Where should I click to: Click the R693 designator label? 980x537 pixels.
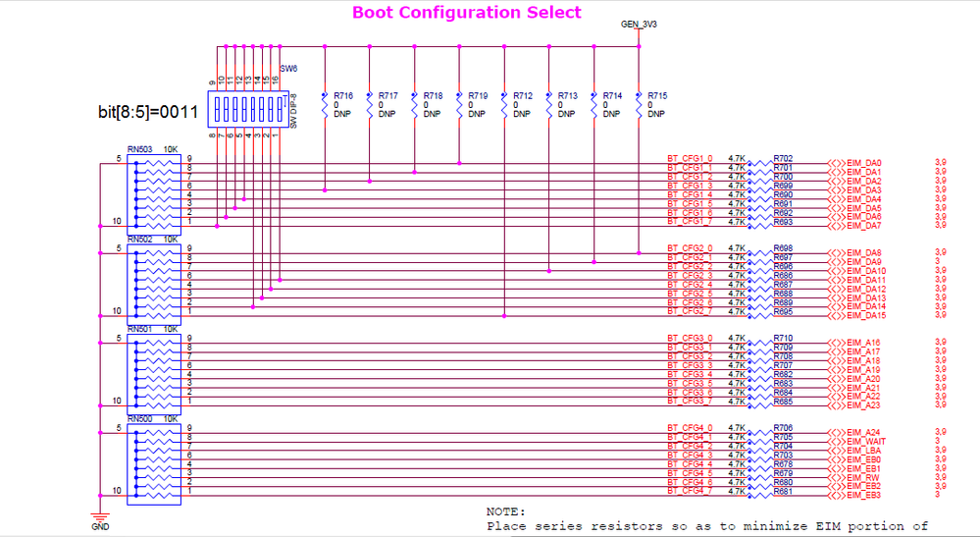(x=783, y=222)
